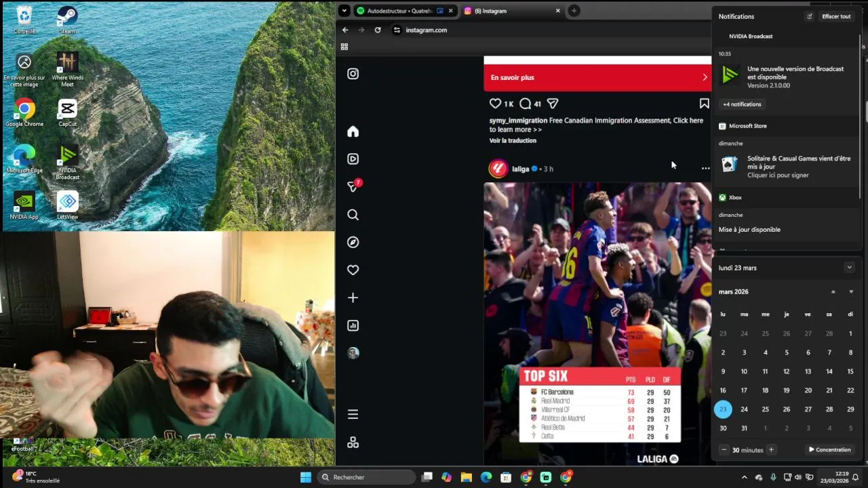Screen dimensions: 868x488
Task: Select date 23 in the calendar
Action: coord(723,409)
